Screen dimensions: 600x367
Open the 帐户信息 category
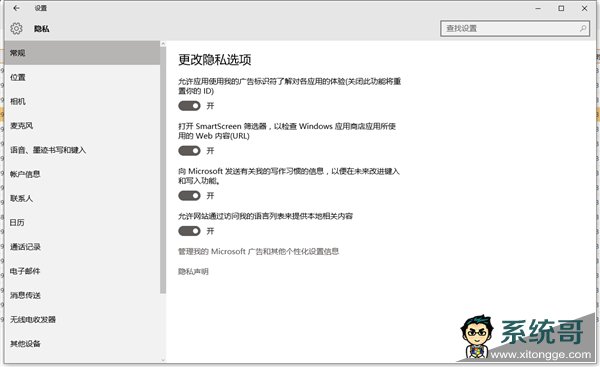tap(82, 174)
